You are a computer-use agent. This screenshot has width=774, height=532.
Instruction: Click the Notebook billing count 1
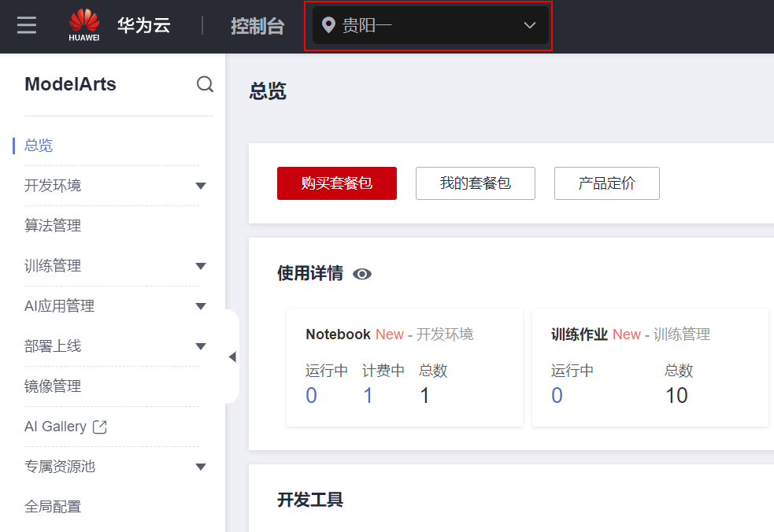tap(368, 395)
